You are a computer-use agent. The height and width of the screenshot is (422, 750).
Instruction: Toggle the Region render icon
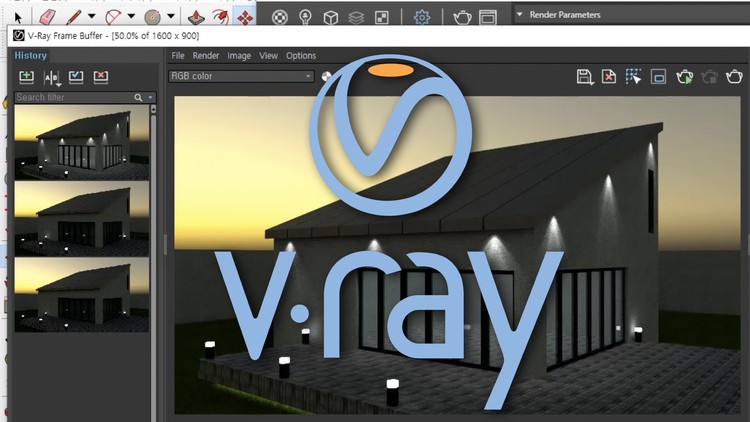pyautogui.click(x=658, y=77)
